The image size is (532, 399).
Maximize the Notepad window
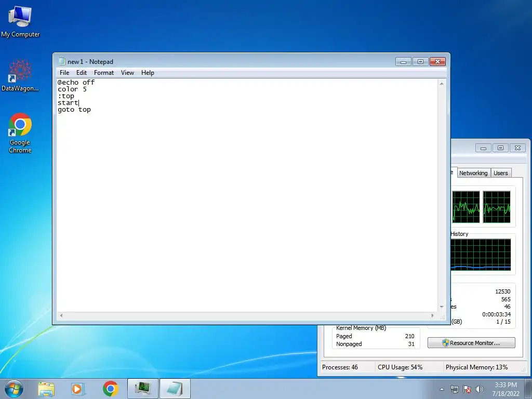pyautogui.click(x=420, y=62)
